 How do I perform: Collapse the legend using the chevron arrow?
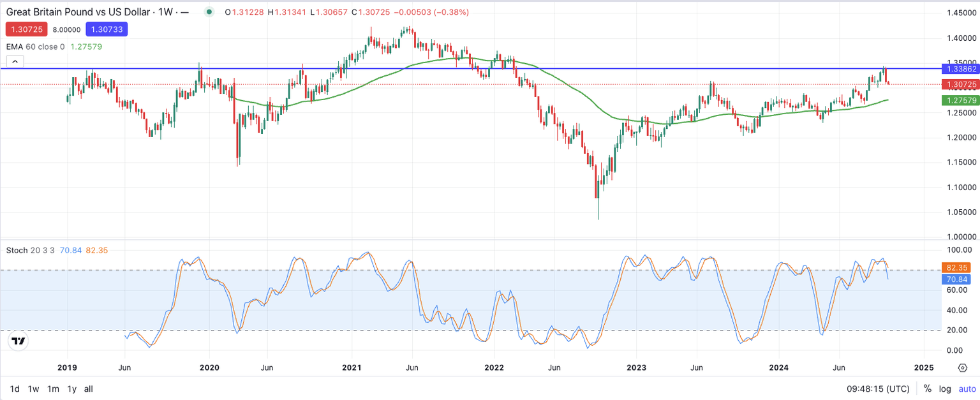coord(15,61)
